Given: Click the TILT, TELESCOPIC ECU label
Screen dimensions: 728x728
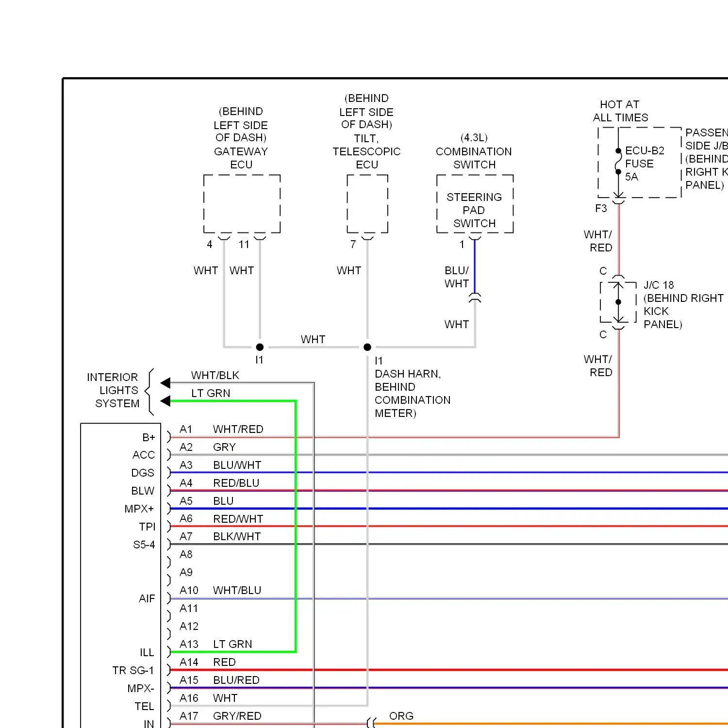Looking at the screenshot, I should point(366,151).
